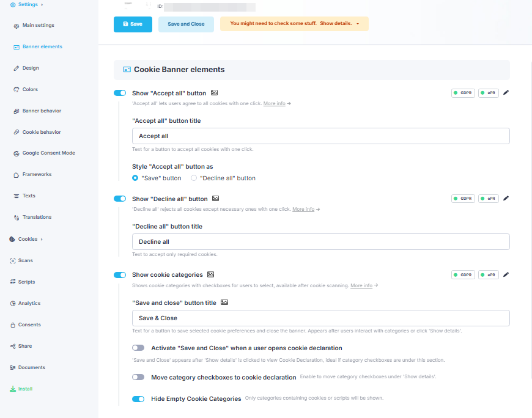Open More info link under Accept all description
This screenshot has height=418, width=532.
274,103
